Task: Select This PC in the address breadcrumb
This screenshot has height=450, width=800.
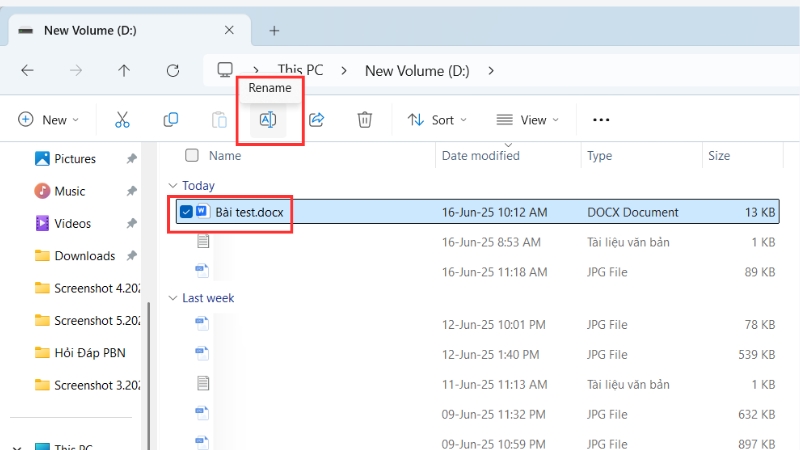Action: (x=300, y=70)
